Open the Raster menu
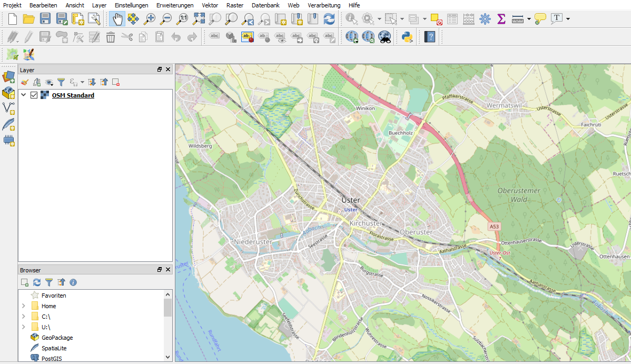631x364 pixels. pyautogui.click(x=234, y=5)
